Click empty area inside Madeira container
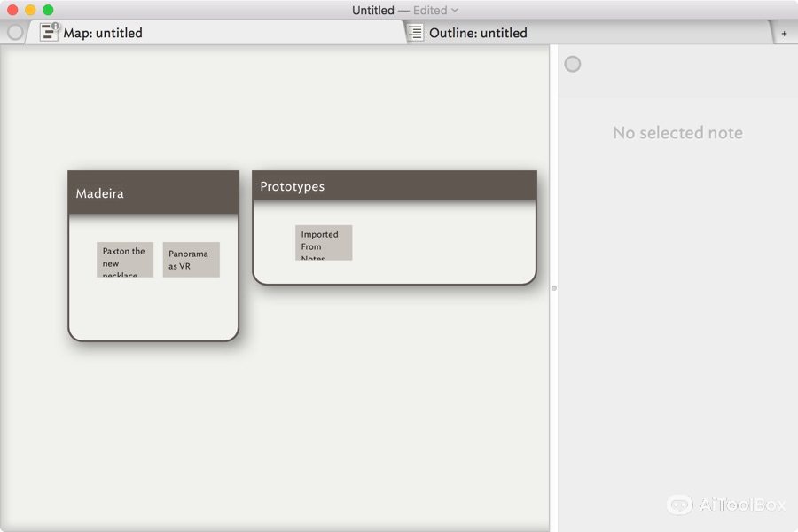The width and height of the screenshot is (798, 532). pyautogui.click(x=153, y=309)
